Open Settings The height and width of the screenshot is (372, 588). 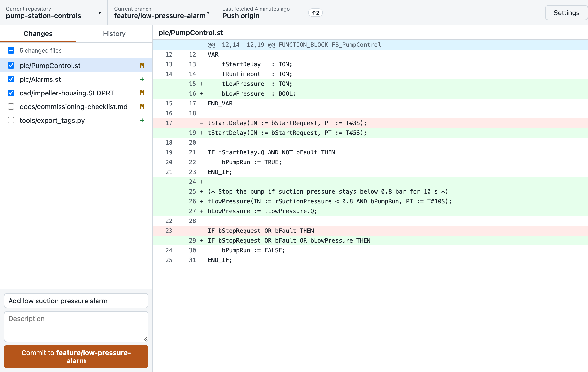566,13
